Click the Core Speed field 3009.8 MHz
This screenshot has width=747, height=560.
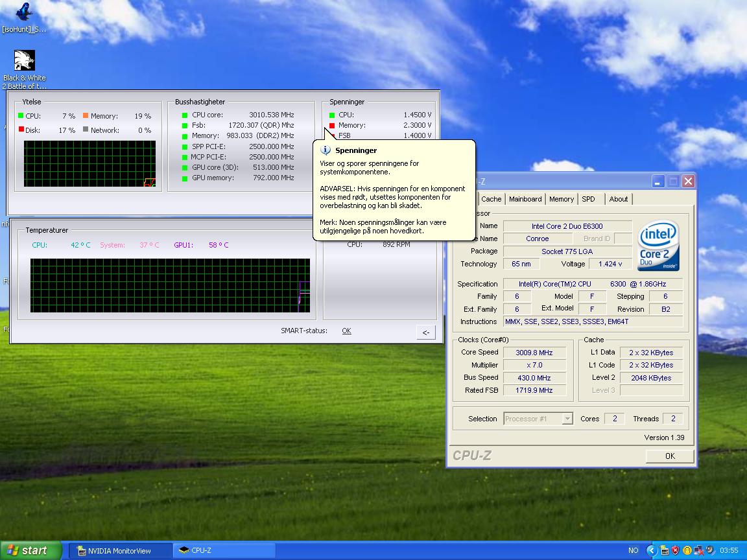[534, 353]
